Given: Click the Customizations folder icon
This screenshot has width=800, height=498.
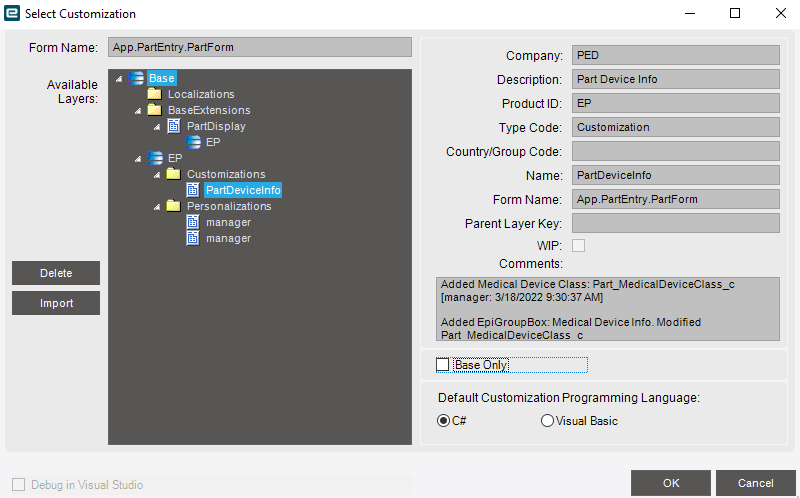Looking at the screenshot, I should [174, 174].
